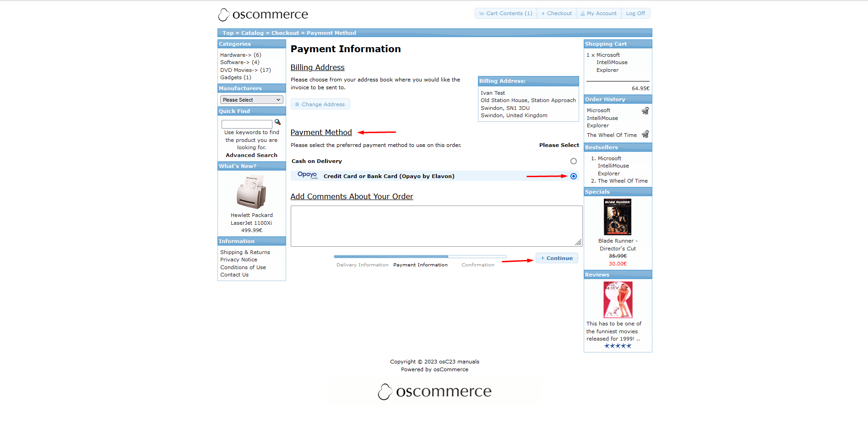Select the Opayo credit card radio button
This screenshot has height=428, width=868.
tap(574, 176)
